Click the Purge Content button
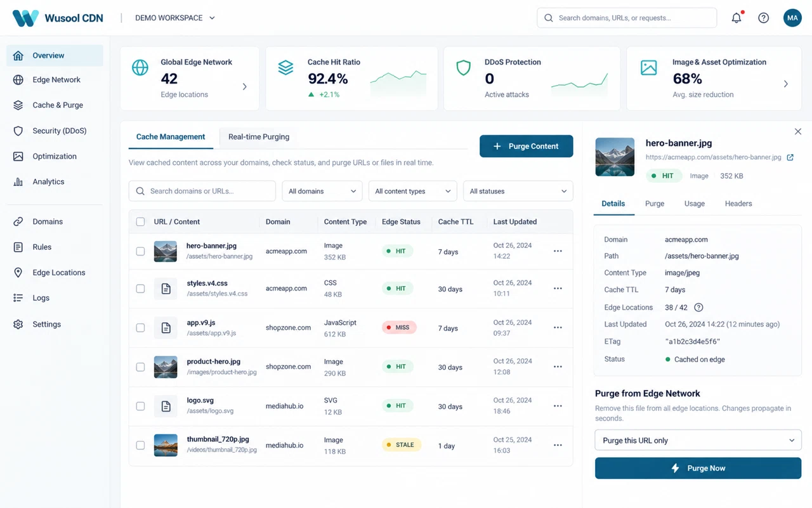Image resolution: width=812 pixels, height=508 pixels. [527, 146]
